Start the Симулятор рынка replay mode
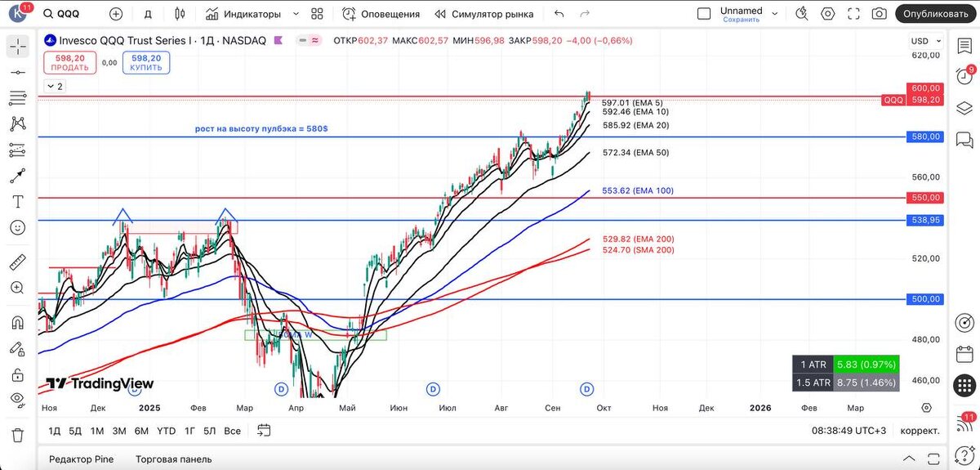The image size is (980, 470). [x=483, y=14]
